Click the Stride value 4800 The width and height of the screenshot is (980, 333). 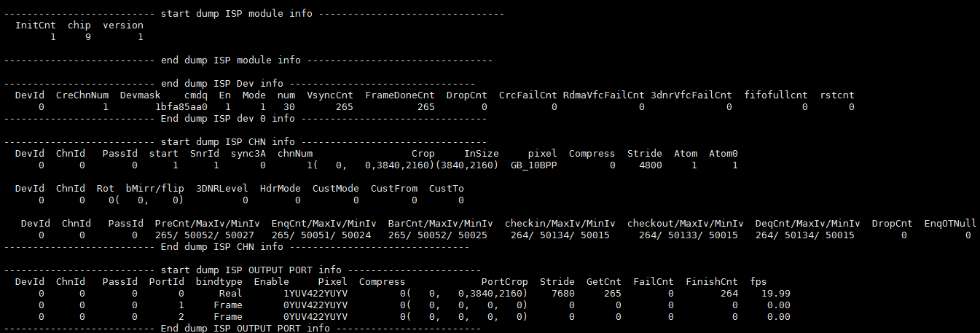(x=648, y=165)
